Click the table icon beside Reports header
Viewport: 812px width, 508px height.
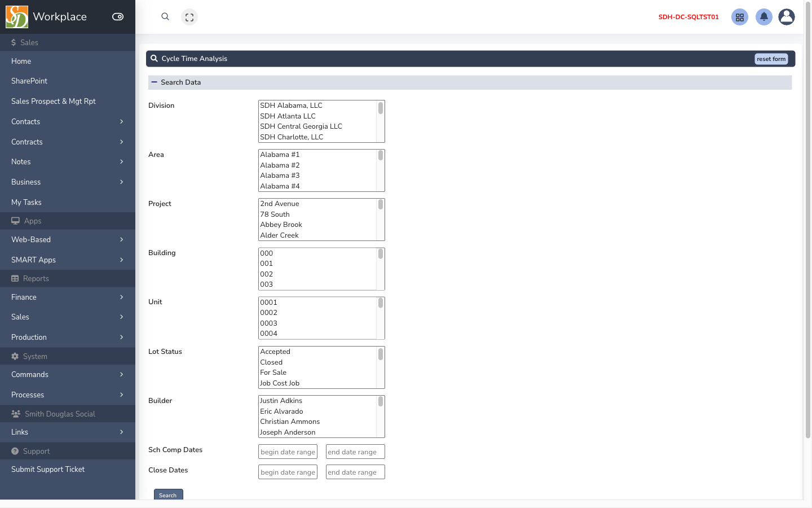pyautogui.click(x=15, y=278)
